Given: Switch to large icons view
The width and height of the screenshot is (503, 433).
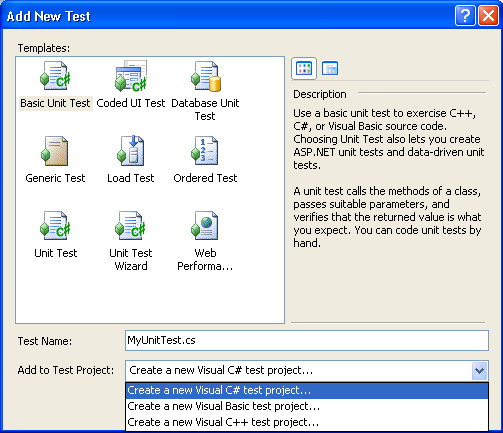Looking at the screenshot, I should coord(304,68).
